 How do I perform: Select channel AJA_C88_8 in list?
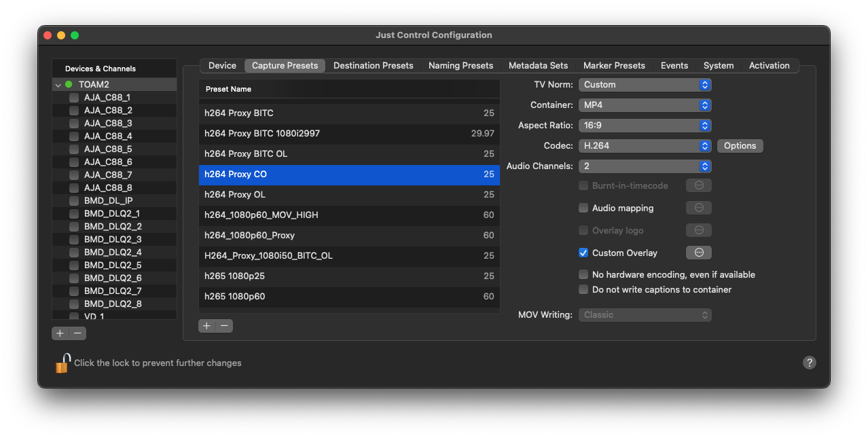point(114,188)
